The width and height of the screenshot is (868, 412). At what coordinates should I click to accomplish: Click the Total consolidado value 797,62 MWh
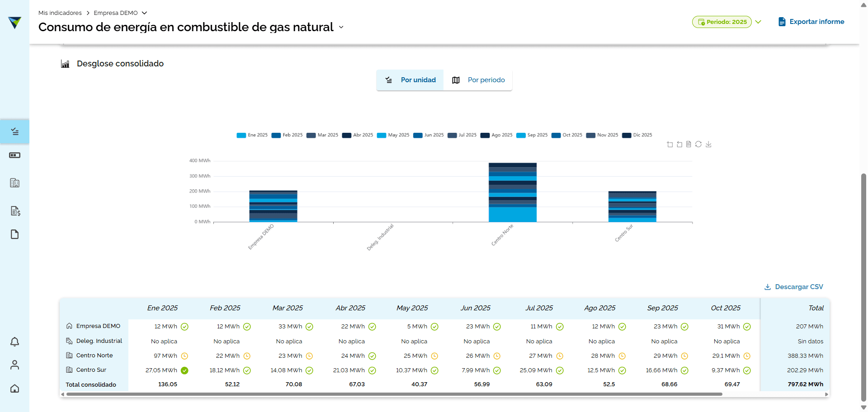pyautogui.click(x=806, y=384)
